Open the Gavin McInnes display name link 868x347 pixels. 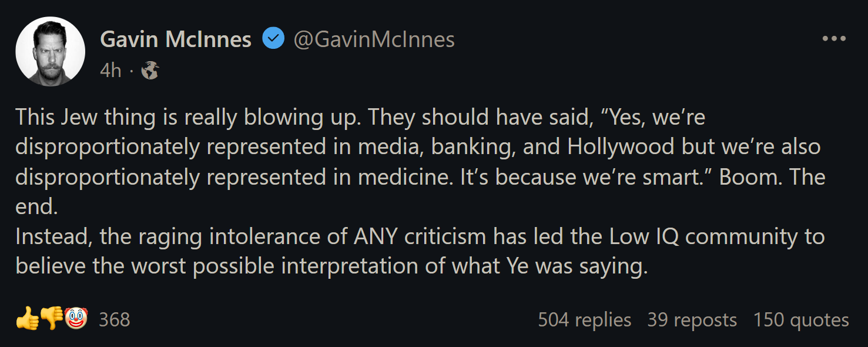coord(176,39)
